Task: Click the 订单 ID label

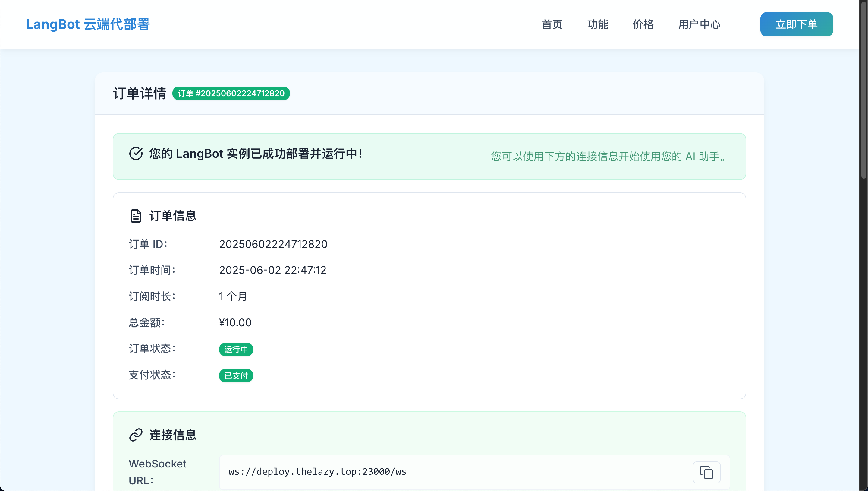Action: [x=148, y=244]
